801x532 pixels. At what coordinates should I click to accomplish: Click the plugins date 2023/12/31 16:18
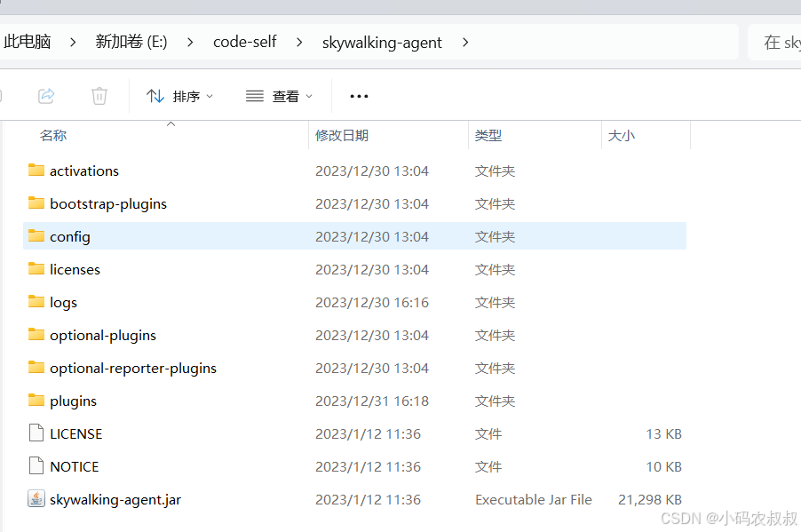[x=372, y=401]
